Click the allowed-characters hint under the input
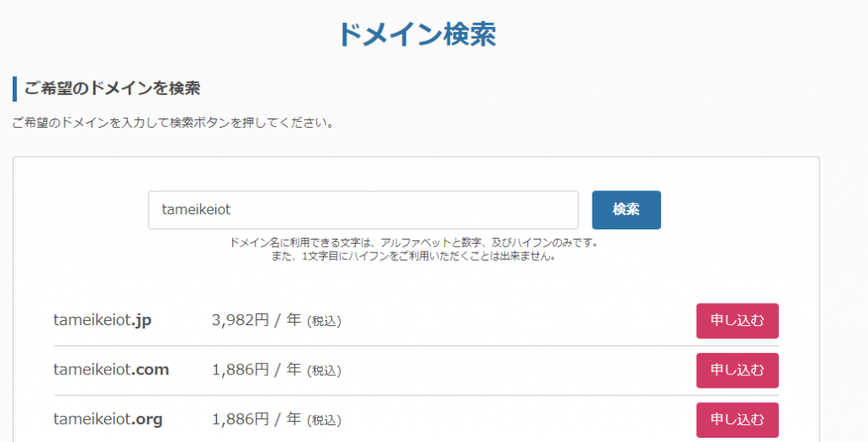The height and width of the screenshot is (442, 868). (414, 243)
